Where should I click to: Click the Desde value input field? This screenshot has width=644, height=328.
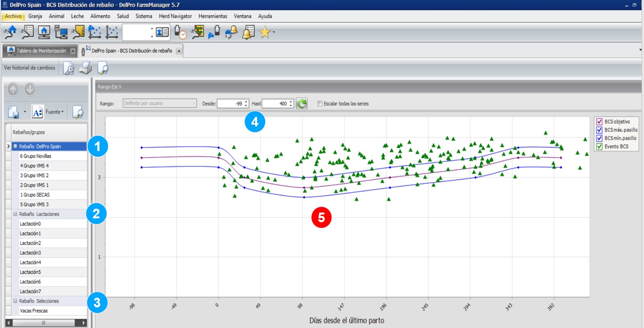(230, 103)
